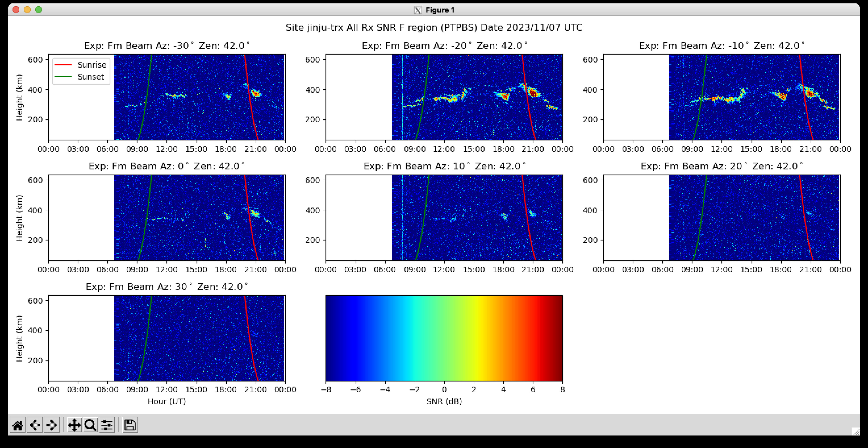Image resolution: width=868 pixels, height=448 pixels.
Task: Select the Zoom to rectangle tool
Action: click(x=90, y=425)
